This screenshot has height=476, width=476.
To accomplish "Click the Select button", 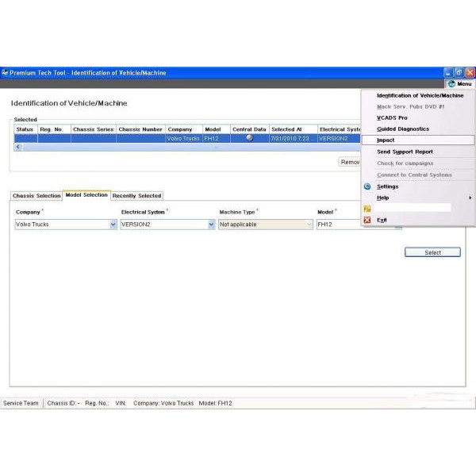I will coord(432,252).
